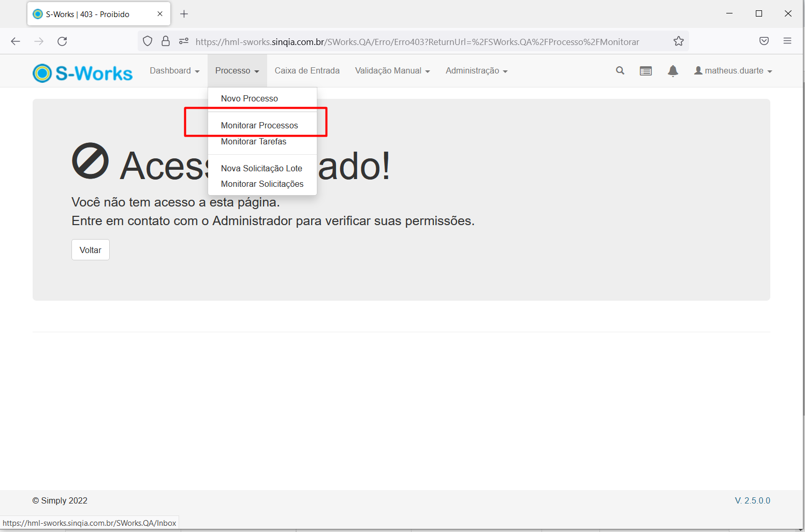Select Novo Processo
Image resolution: width=805 pixels, height=532 pixels.
click(262, 98)
